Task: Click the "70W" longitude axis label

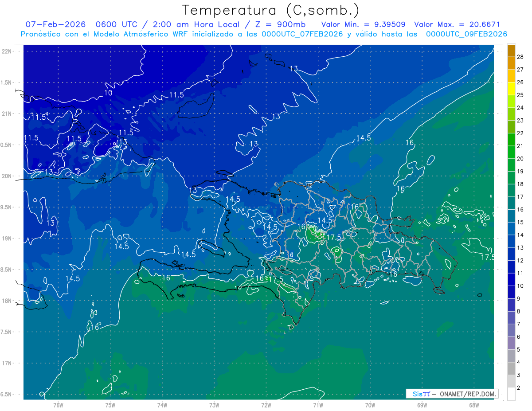Action: pos(370,405)
